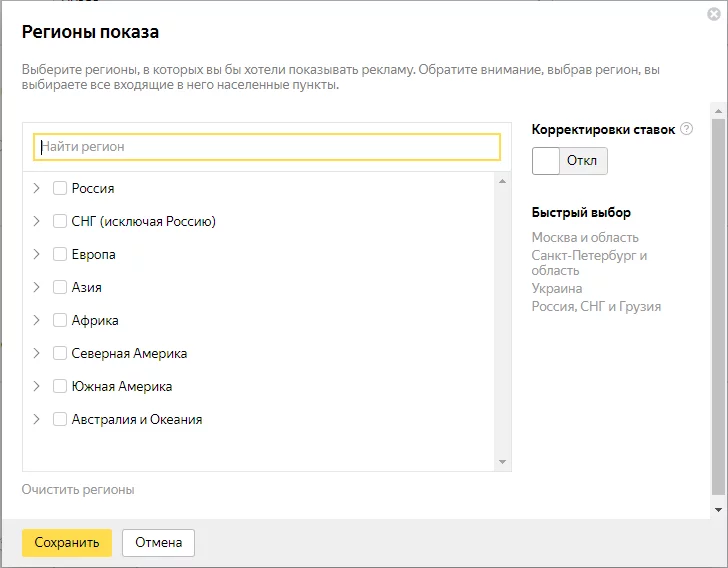
Task: Close the Регионы показа dialog
Action: (714, 14)
